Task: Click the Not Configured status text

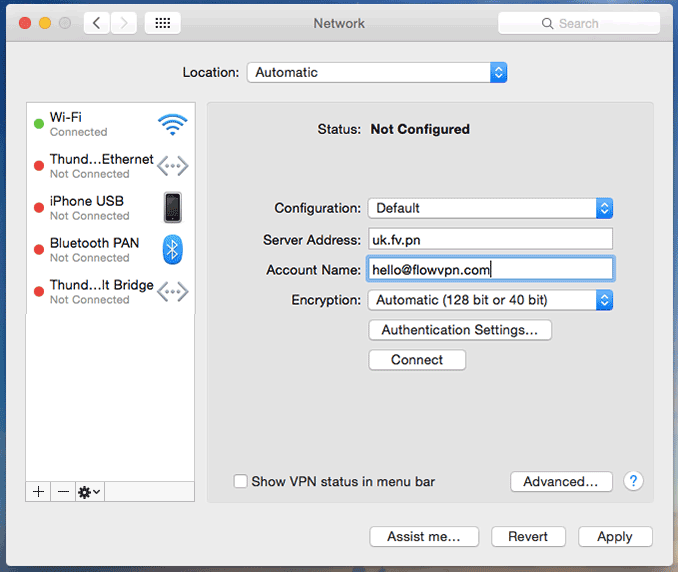Action: tap(420, 129)
